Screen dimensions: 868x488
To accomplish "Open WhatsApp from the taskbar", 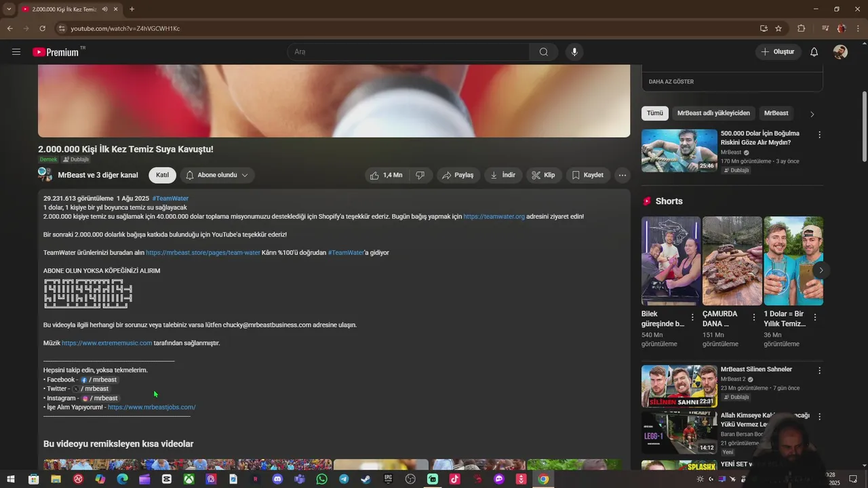I will (321, 479).
